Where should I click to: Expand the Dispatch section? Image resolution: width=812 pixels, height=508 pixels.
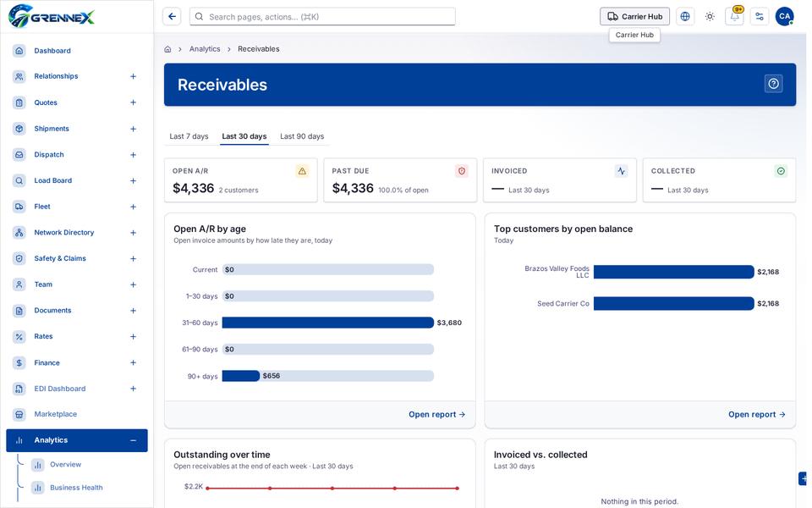pyautogui.click(x=133, y=155)
